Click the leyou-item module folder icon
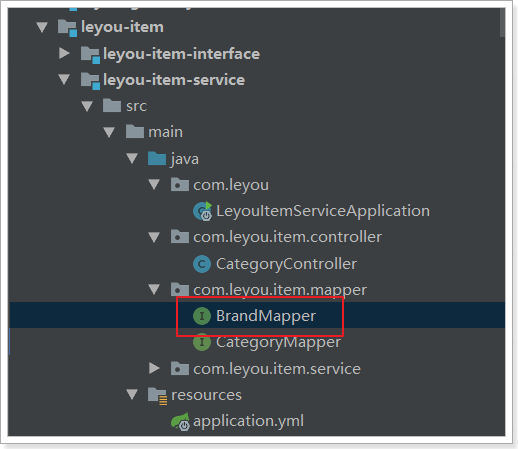The width and height of the screenshot is (518, 449). pyautogui.click(x=67, y=28)
